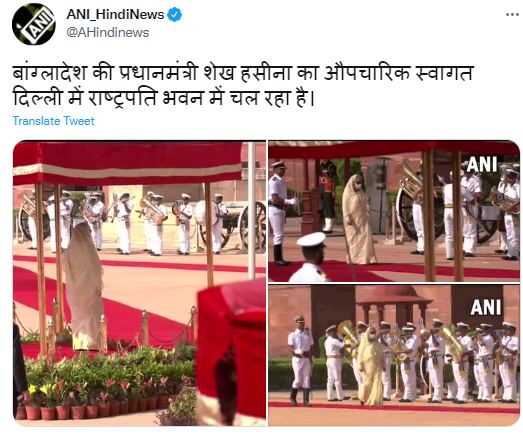Open the top-right photo under the canopy

click(x=394, y=211)
